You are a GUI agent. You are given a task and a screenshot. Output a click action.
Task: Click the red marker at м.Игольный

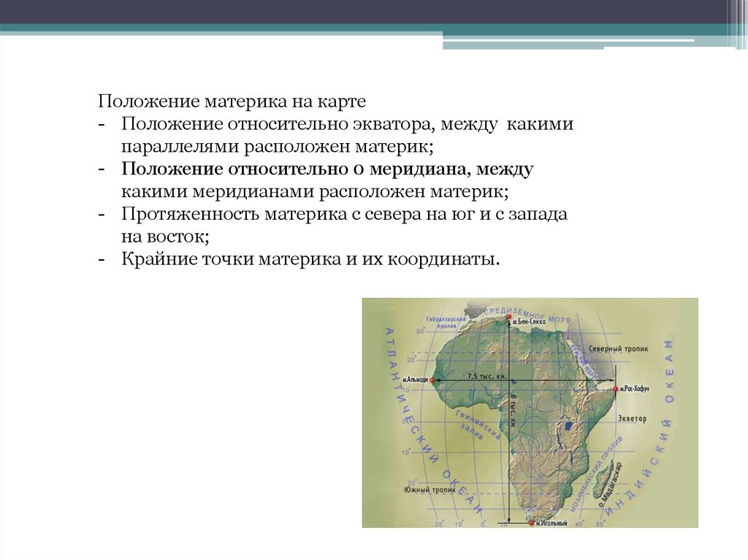[532, 523]
